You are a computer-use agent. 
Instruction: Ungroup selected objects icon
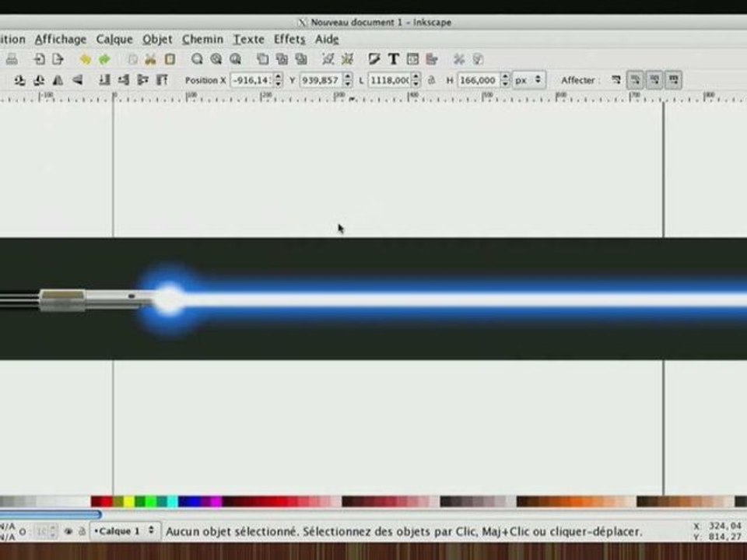tap(347, 59)
